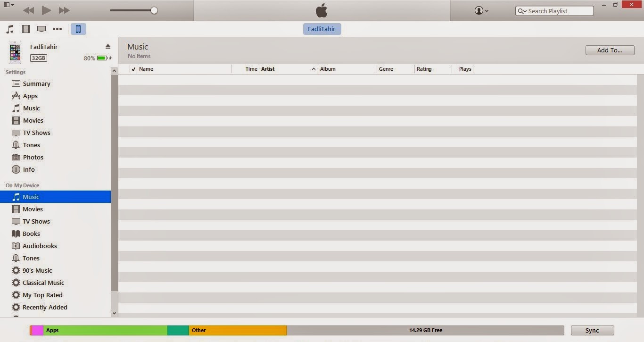Click the sidebar scroll up arrow

[114, 71]
